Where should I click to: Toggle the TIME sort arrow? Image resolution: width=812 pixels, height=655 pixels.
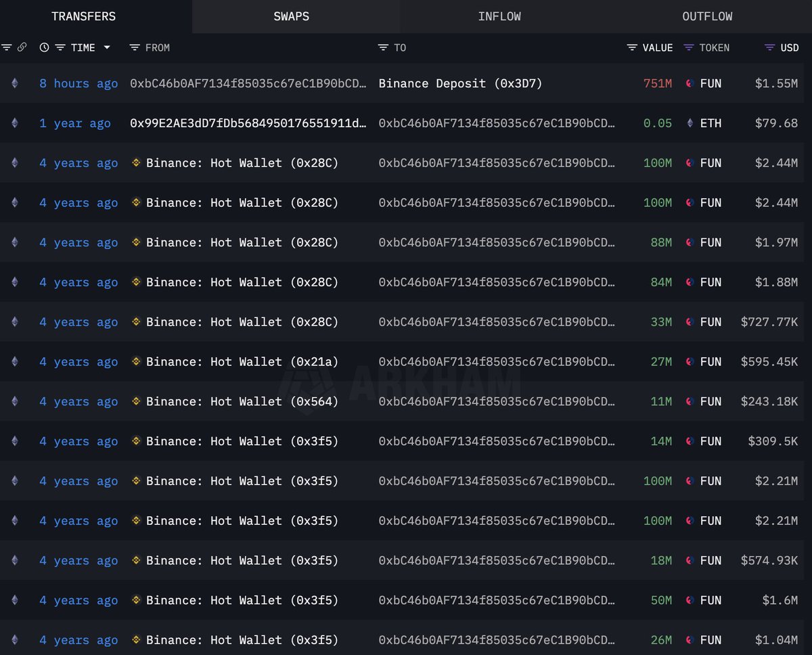pos(107,47)
